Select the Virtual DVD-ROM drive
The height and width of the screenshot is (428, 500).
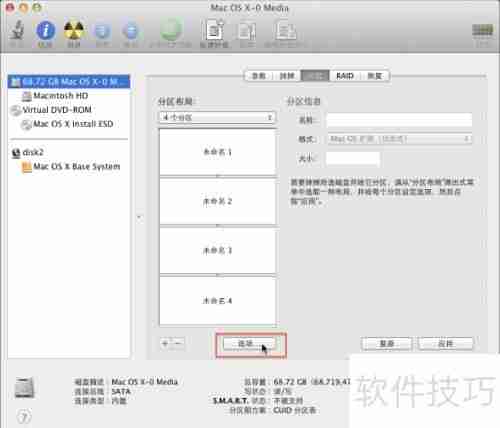[57, 110]
